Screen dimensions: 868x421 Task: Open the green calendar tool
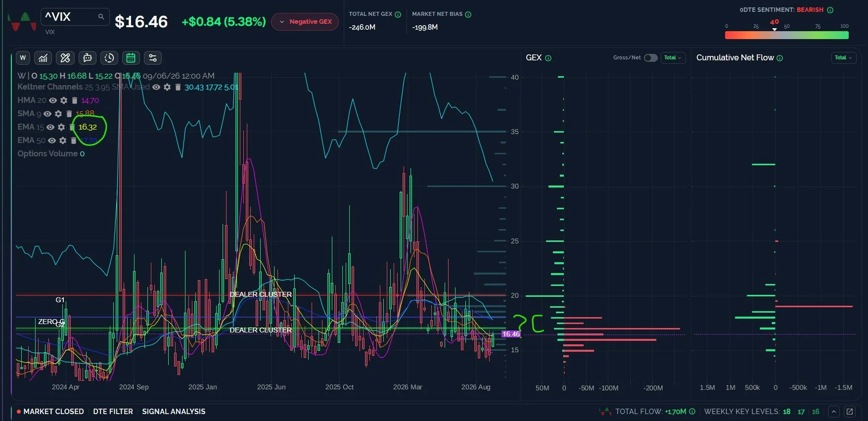click(x=131, y=58)
